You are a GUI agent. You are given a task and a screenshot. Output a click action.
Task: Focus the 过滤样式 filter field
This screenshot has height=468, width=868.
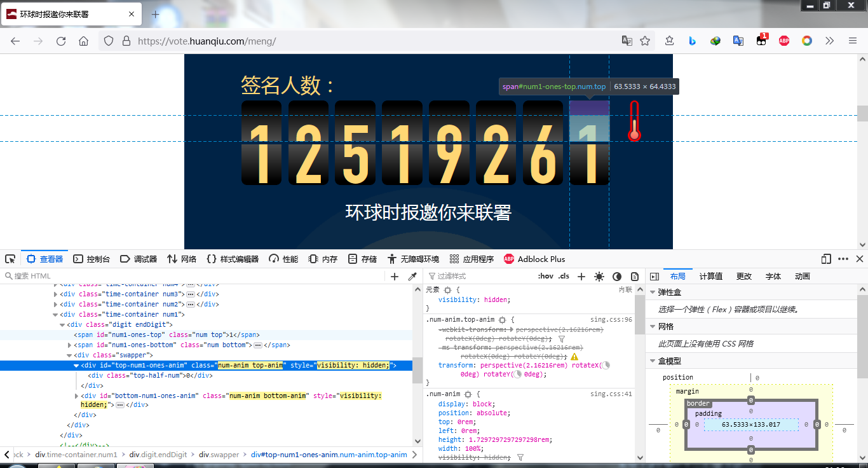point(480,276)
